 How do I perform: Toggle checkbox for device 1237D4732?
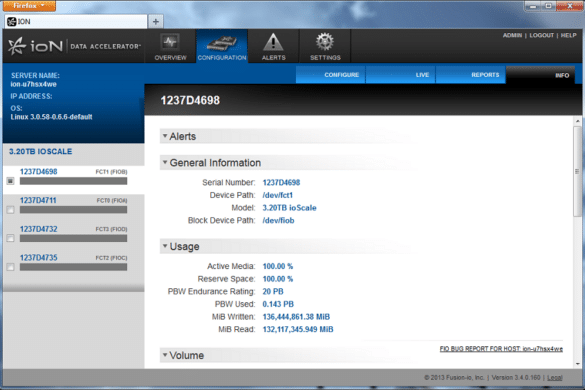point(10,238)
